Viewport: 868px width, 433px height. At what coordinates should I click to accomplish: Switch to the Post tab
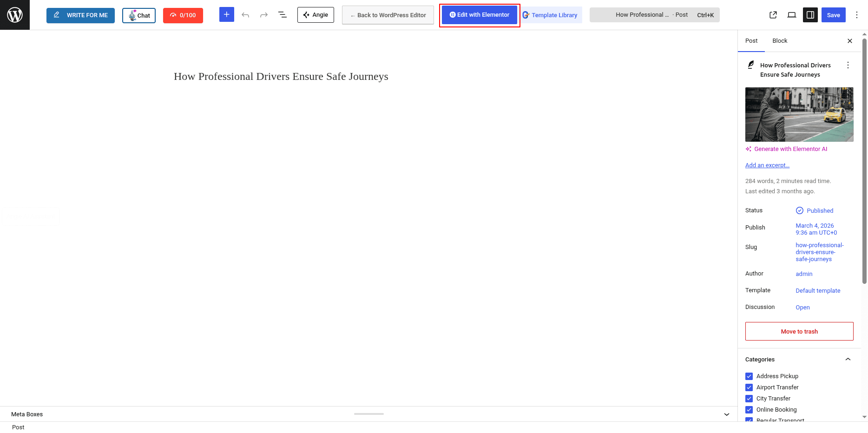pyautogui.click(x=751, y=41)
